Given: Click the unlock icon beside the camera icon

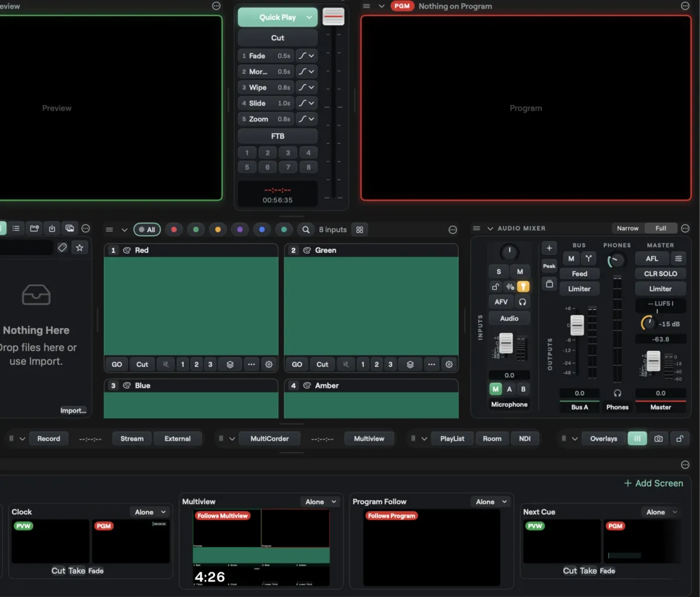Looking at the screenshot, I should tap(680, 438).
